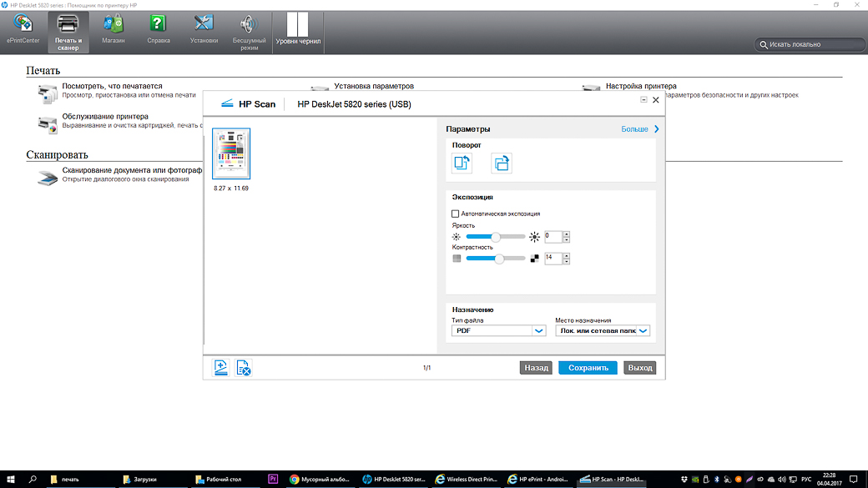The width and height of the screenshot is (868, 488).
Task: Open the Место назначения dropdown
Action: click(x=603, y=331)
